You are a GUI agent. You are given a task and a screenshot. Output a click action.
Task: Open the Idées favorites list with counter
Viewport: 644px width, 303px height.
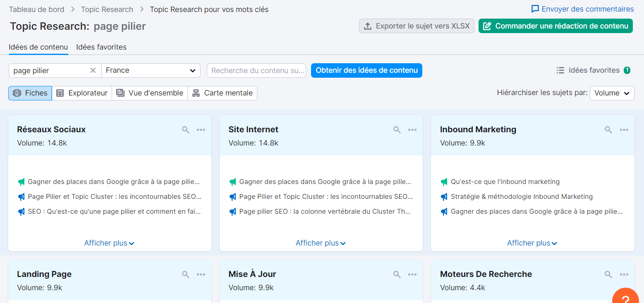[593, 70]
